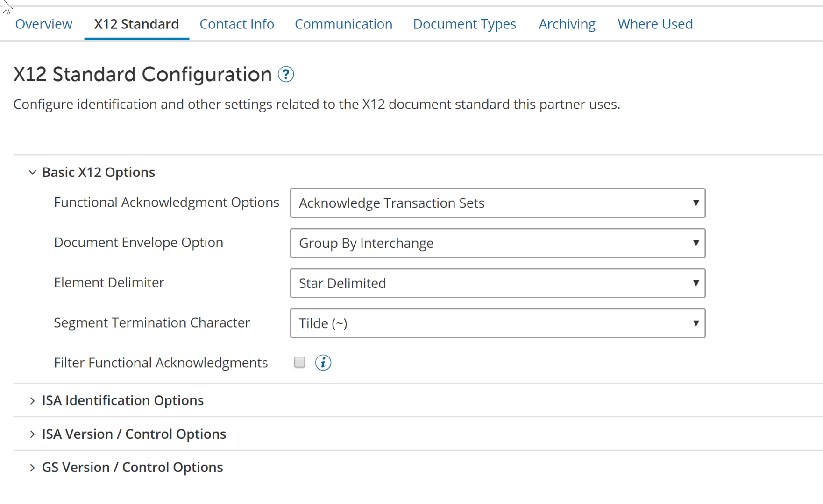Expand the ISA Identification Options chevron
823x504 pixels.
(32, 401)
